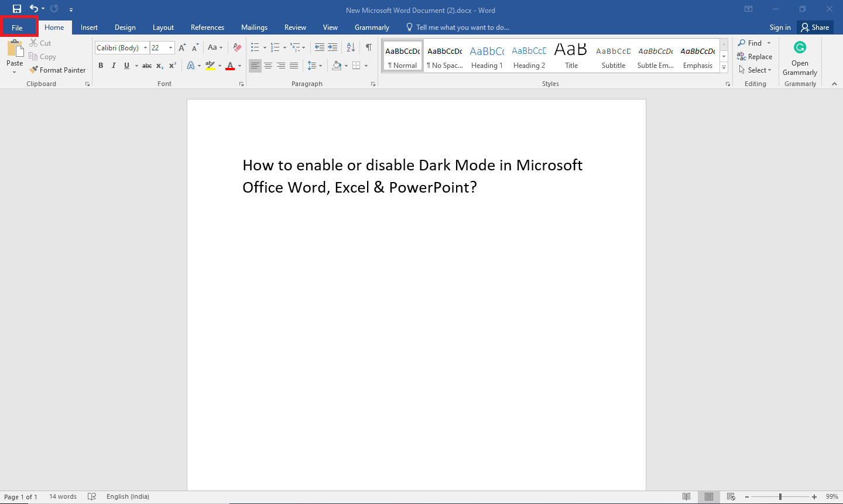Open proofing errors icon in status bar

coord(92,496)
